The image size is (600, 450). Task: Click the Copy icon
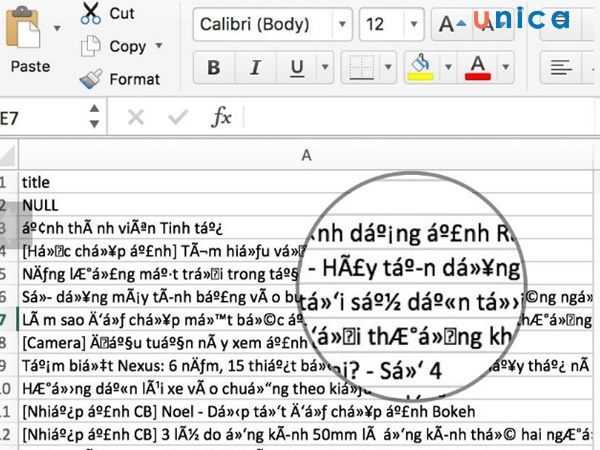coord(91,46)
